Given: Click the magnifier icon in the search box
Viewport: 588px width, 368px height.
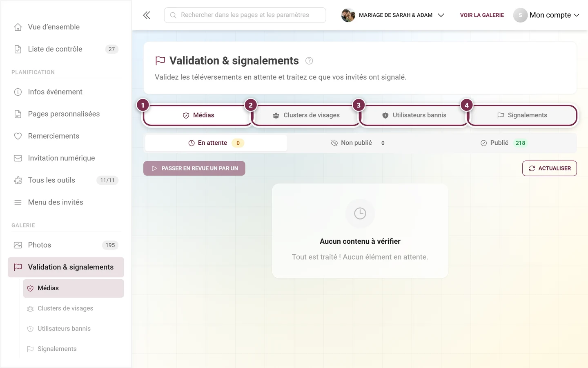Looking at the screenshot, I should 173,15.
